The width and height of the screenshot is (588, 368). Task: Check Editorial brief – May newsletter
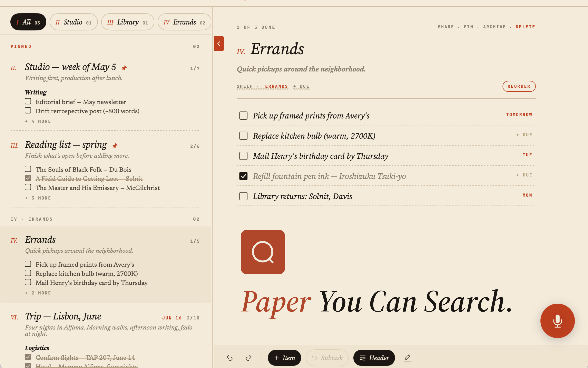(x=28, y=101)
